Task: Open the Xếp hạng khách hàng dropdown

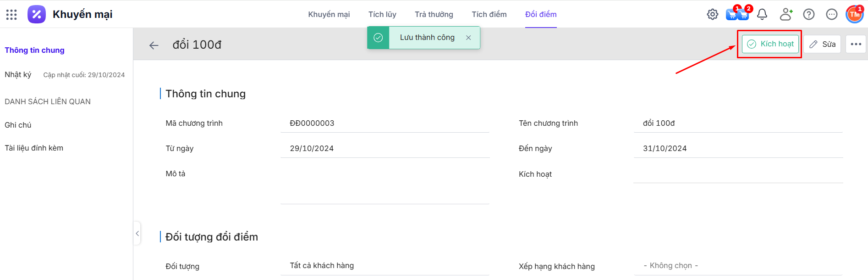Action: point(738,266)
